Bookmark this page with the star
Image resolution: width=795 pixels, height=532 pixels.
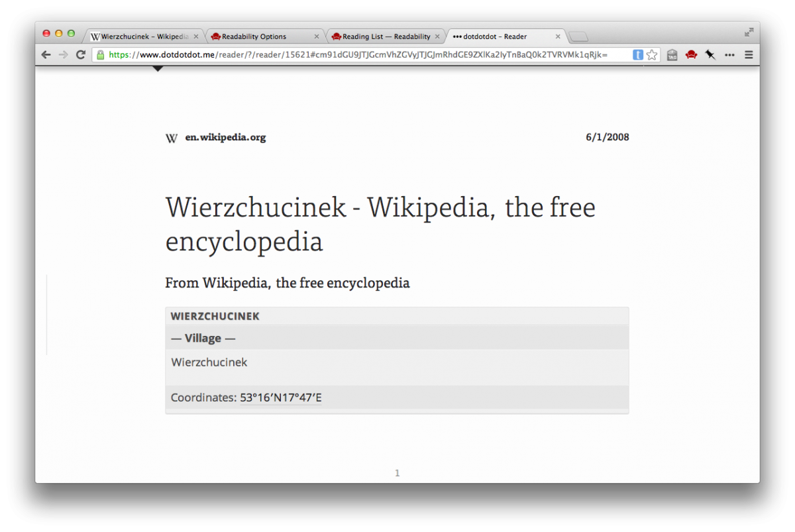point(652,55)
